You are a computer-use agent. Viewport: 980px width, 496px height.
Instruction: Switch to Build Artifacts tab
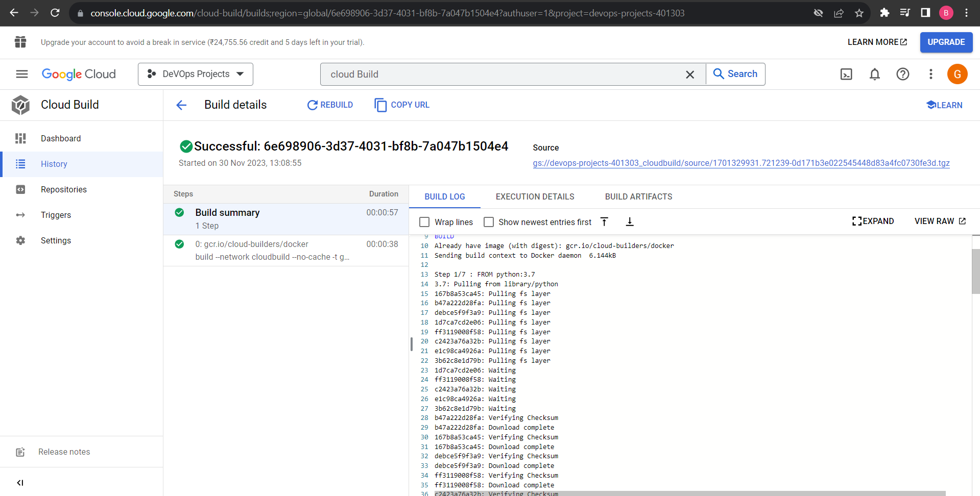[x=638, y=196]
